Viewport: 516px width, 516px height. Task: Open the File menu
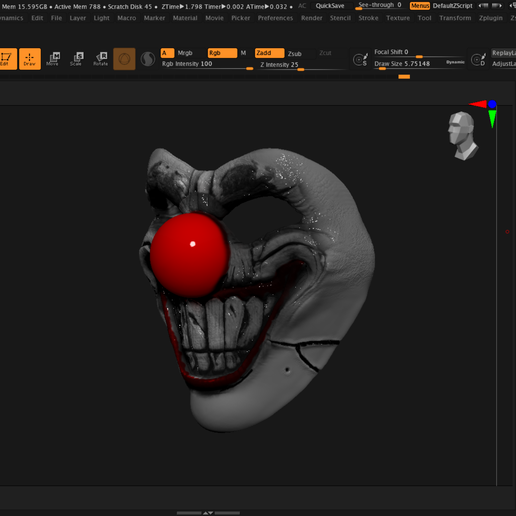[56, 18]
